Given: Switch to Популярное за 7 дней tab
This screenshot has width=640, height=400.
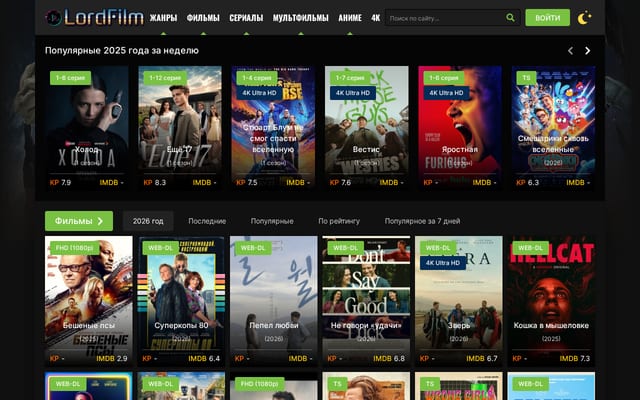Looking at the screenshot, I should click(422, 221).
